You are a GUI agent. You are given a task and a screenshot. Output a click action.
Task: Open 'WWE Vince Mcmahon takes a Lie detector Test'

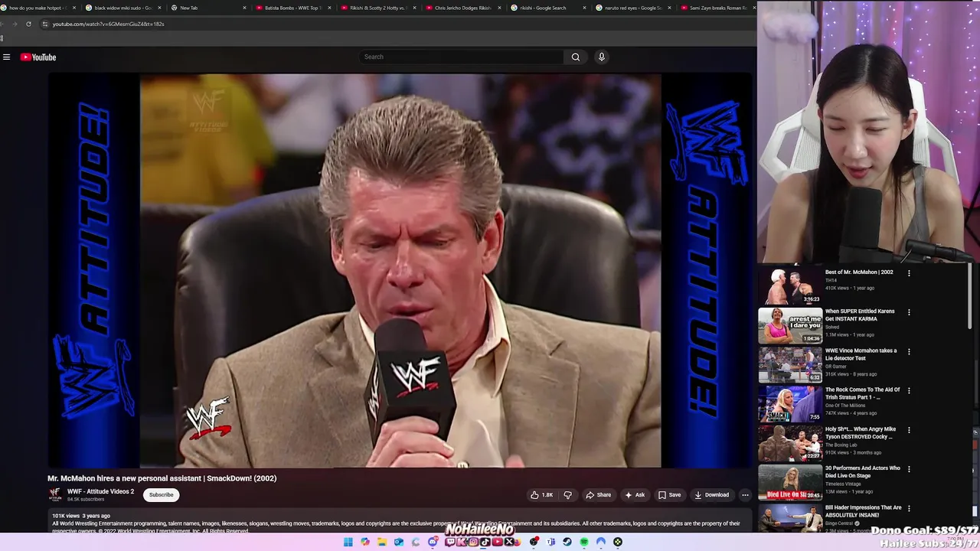click(x=861, y=354)
